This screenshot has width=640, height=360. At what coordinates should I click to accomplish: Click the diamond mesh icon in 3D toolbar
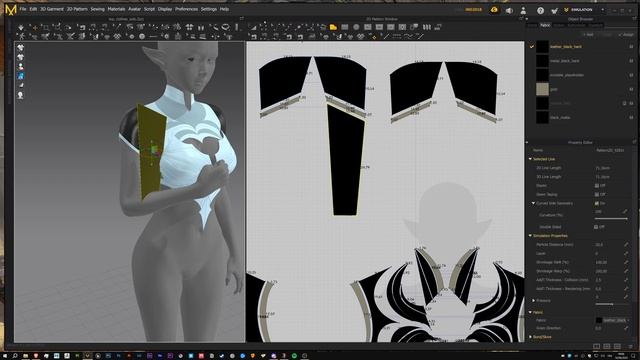click(118, 36)
